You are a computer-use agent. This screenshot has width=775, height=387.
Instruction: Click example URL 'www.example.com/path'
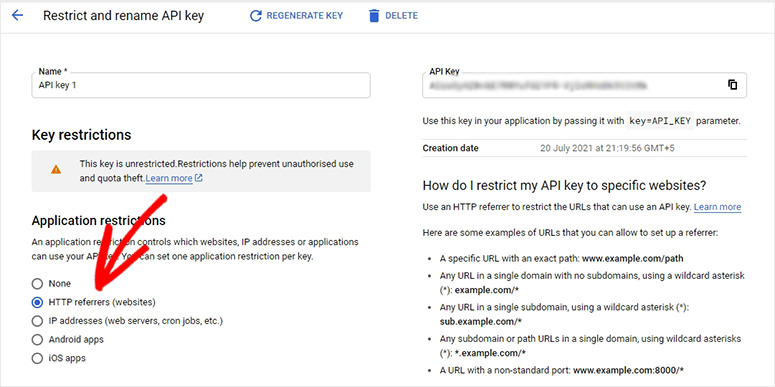click(x=633, y=258)
